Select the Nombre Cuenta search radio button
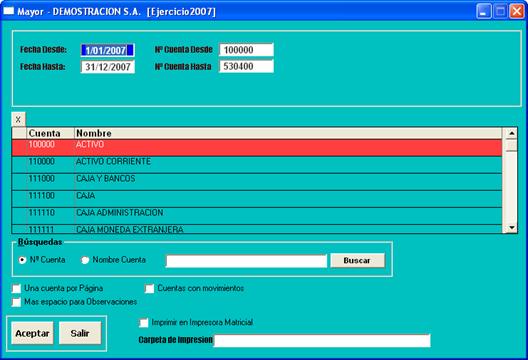528x360 pixels. tap(85, 260)
